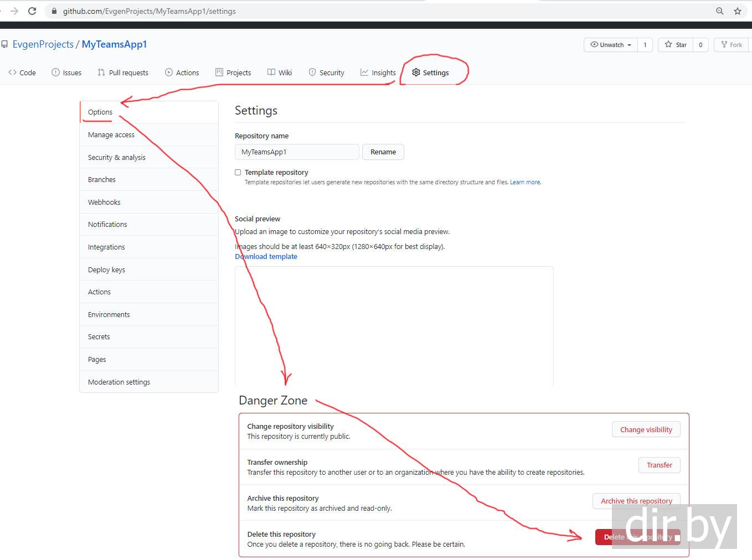Click the star count 0
Viewport: 752px width, 560px height.
pyautogui.click(x=701, y=45)
